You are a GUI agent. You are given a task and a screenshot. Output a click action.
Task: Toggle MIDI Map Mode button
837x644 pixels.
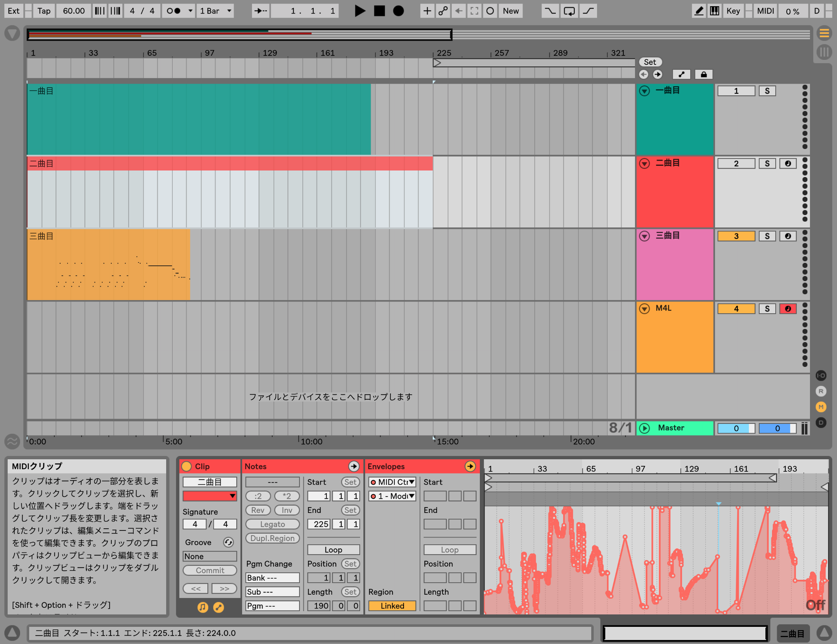[x=765, y=11]
